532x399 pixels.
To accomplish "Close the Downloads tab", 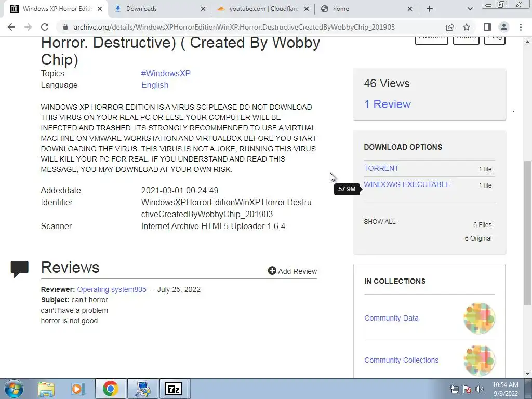I will 203,9.
